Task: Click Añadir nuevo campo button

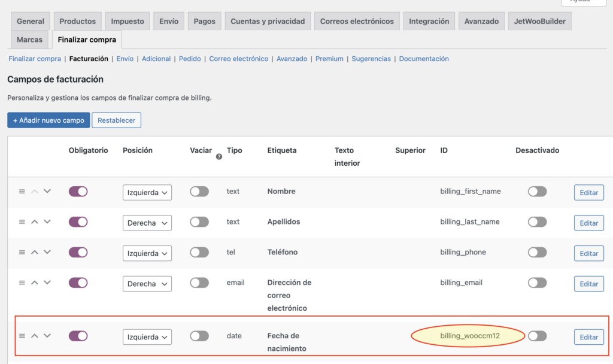Action: pyautogui.click(x=48, y=120)
